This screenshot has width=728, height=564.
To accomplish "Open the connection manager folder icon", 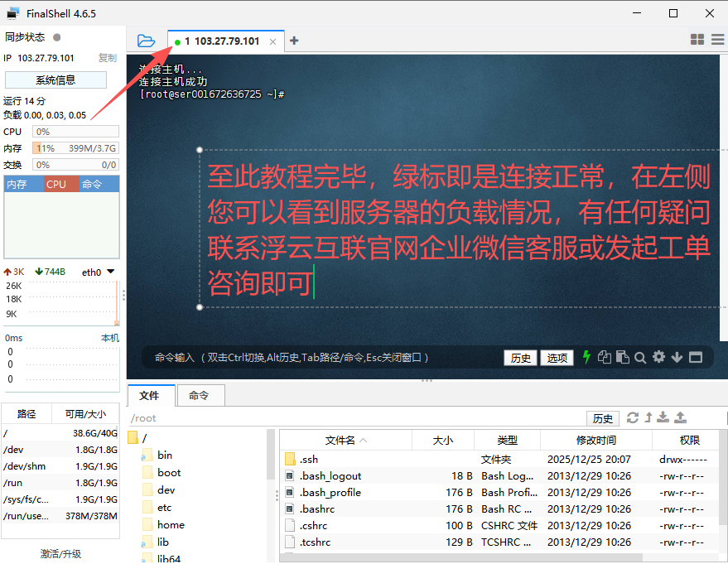I will [x=146, y=41].
